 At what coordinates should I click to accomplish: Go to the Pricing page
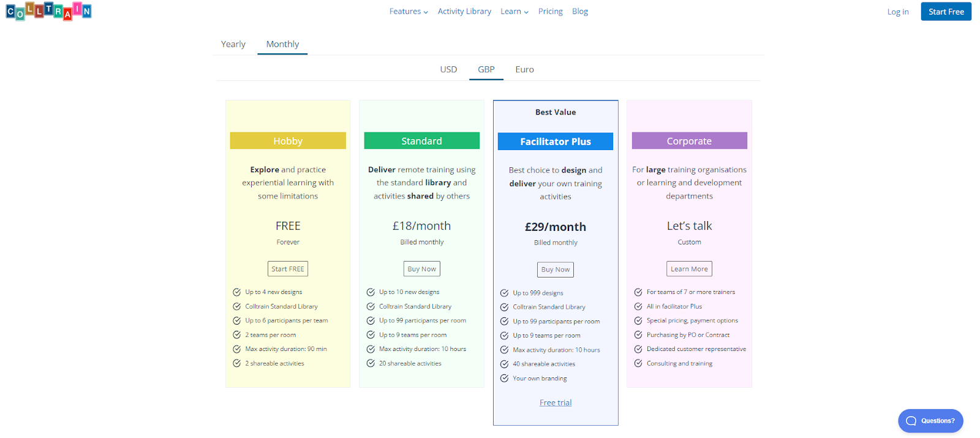[550, 12]
